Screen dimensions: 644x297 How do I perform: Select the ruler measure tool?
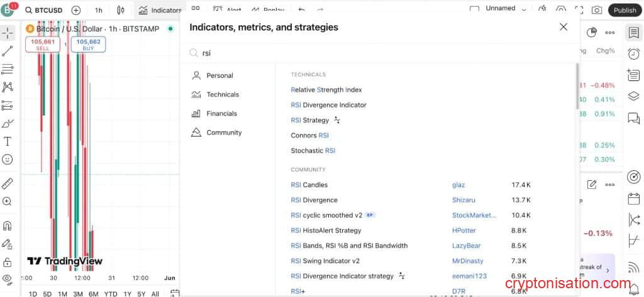click(8, 183)
